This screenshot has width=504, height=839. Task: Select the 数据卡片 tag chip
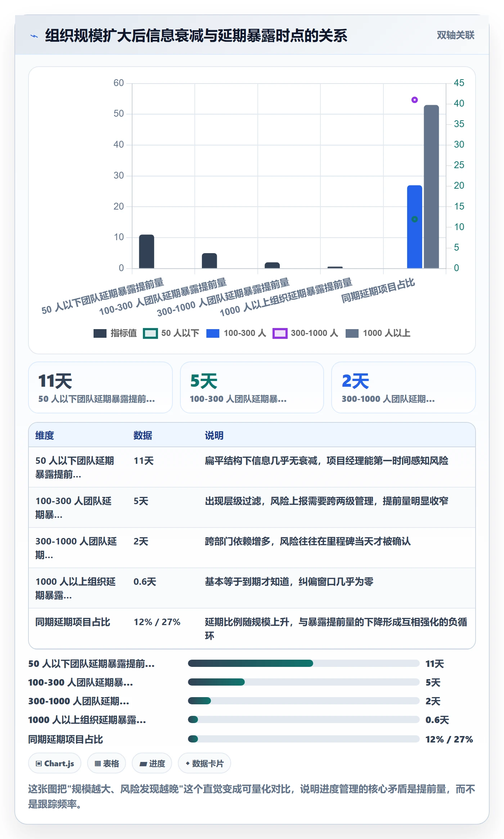coord(204,763)
